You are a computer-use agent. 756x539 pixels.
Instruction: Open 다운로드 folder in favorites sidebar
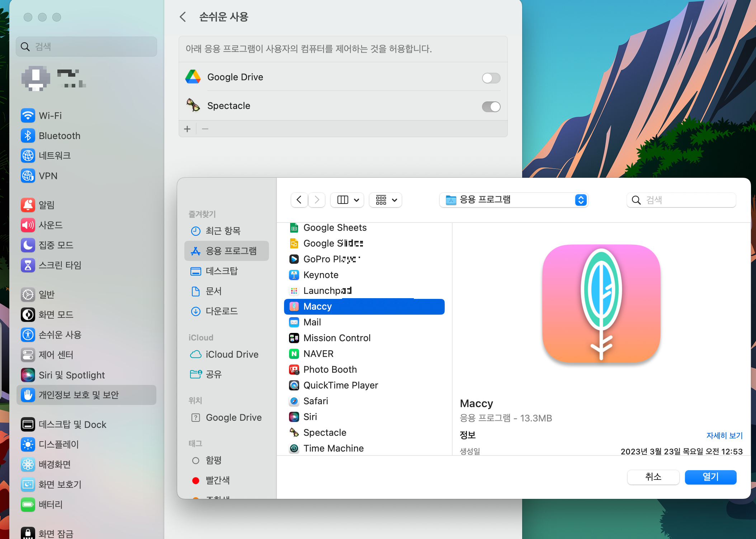tap(222, 311)
